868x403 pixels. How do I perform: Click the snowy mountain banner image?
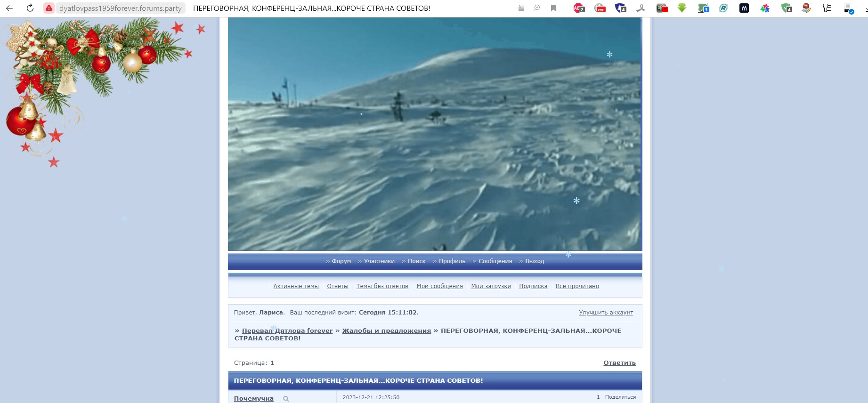tap(435, 134)
